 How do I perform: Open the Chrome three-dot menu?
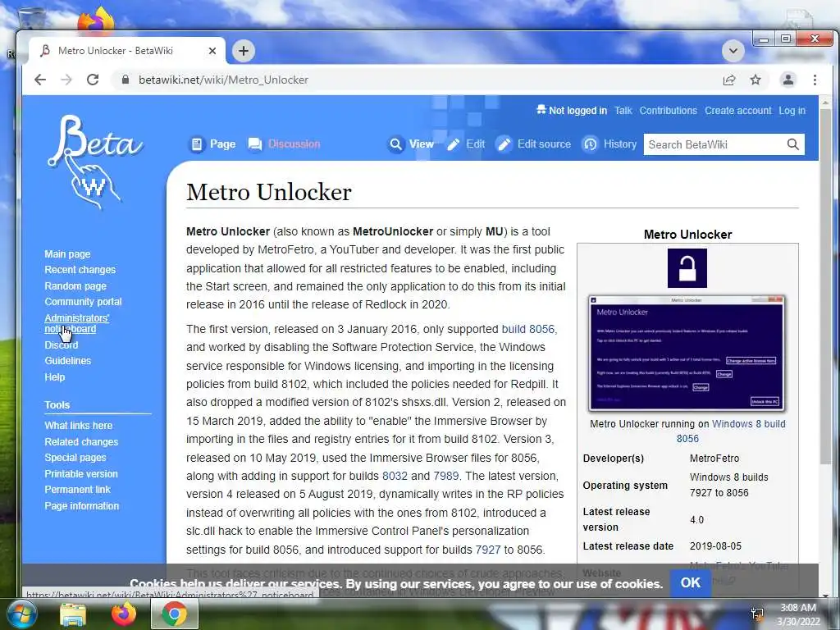[x=815, y=80]
